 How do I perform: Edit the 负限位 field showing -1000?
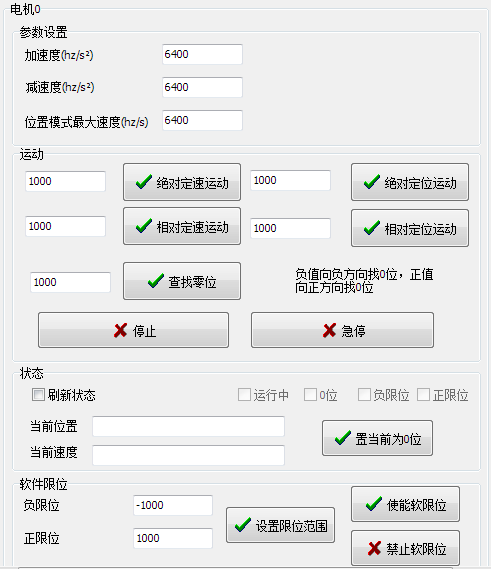pyautogui.click(x=173, y=505)
